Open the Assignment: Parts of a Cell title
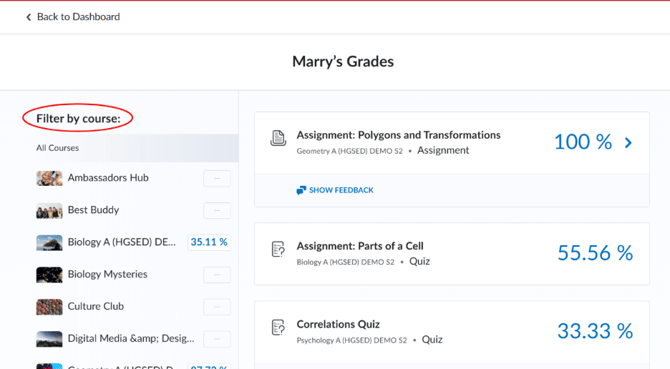The width and height of the screenshot is (670, 369). 360,246
